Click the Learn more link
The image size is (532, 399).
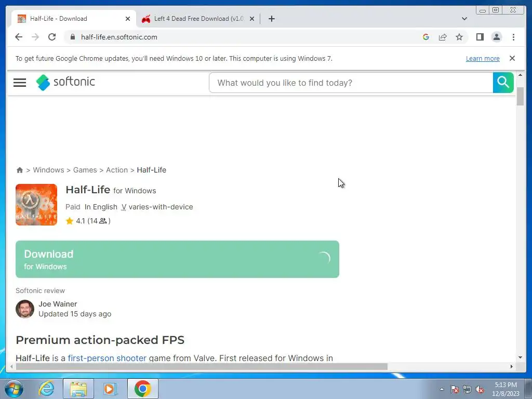[483, 58]
